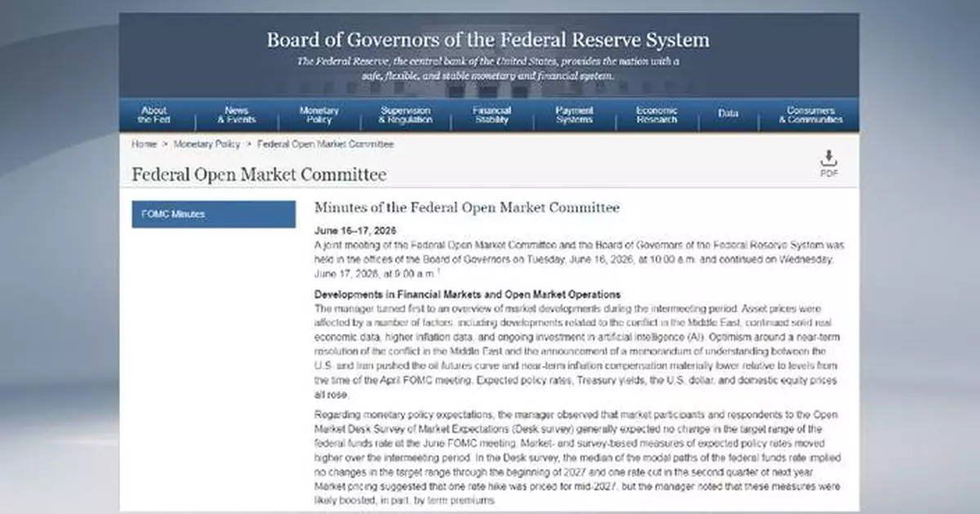Open the About the Fed menu
The width and height of the screenshot is (980, 514).
[154, 115]
